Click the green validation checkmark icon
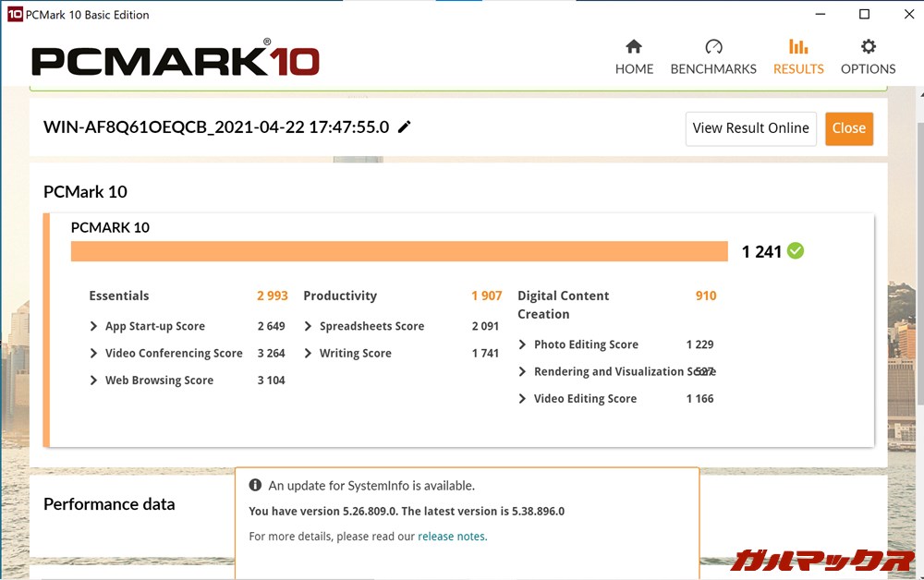 796,250
